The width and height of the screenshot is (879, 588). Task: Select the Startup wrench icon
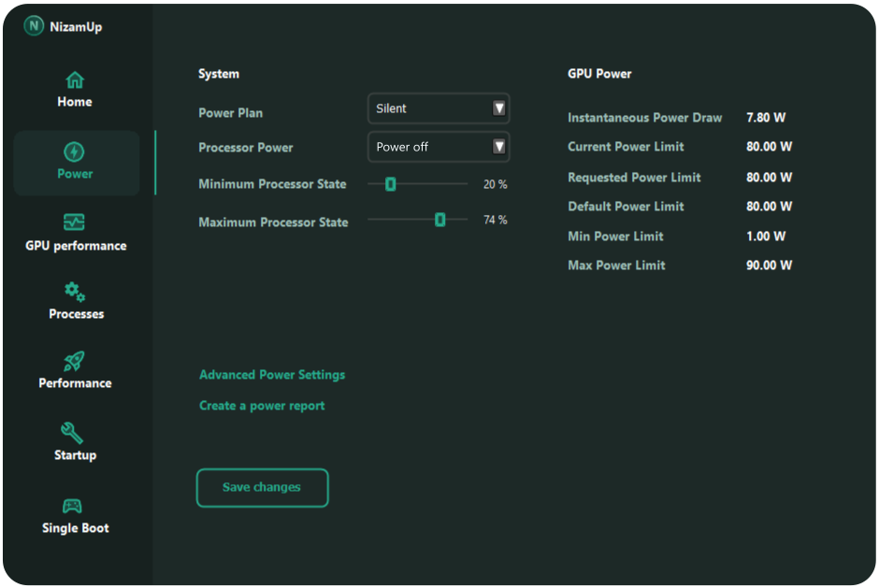click(x=73, y=432)
